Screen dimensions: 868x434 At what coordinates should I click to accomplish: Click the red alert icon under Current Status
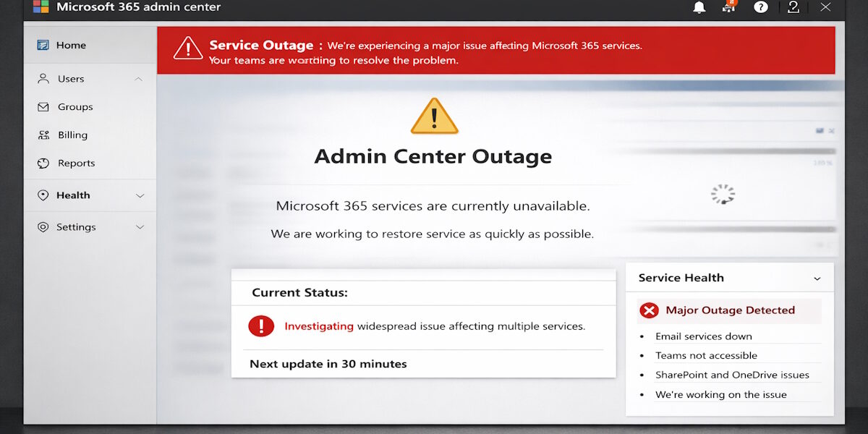tap(261, 326)
